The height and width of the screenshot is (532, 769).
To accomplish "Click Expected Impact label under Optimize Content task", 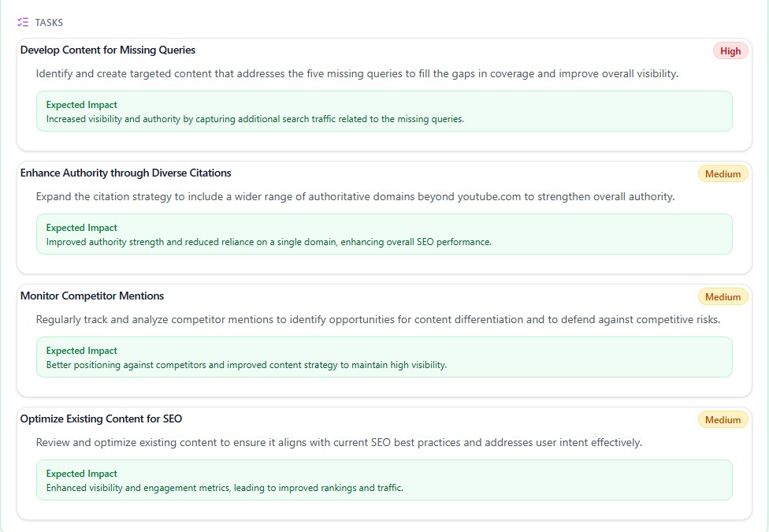I will (x=81, y=474).
